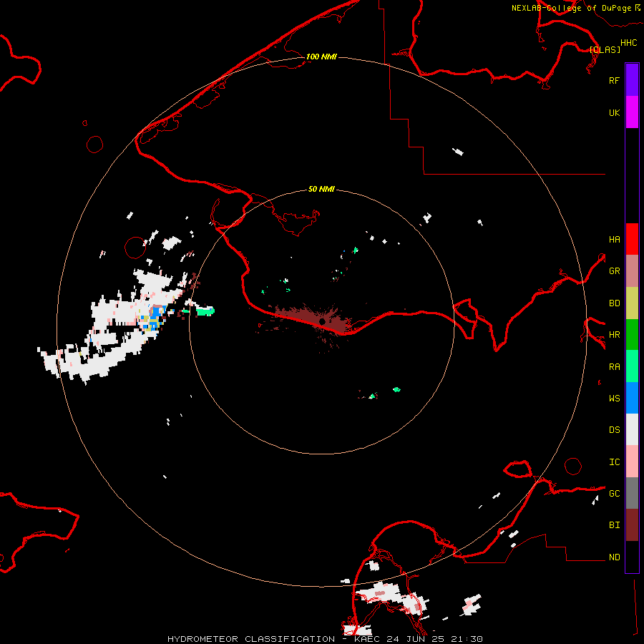Click the HYDROMETEOR CLASSIFICATION title text
The image size is (644, 644).
251,639
